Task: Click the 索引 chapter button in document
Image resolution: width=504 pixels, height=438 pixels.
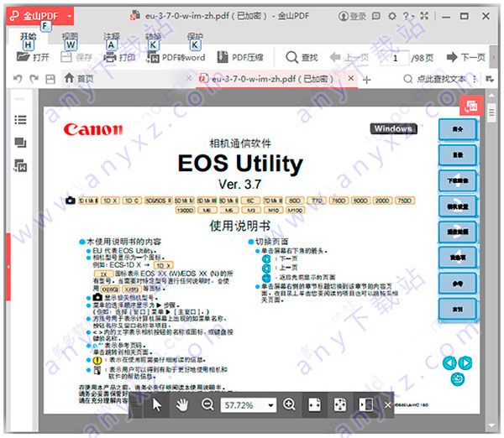Action: click(458, 310)
